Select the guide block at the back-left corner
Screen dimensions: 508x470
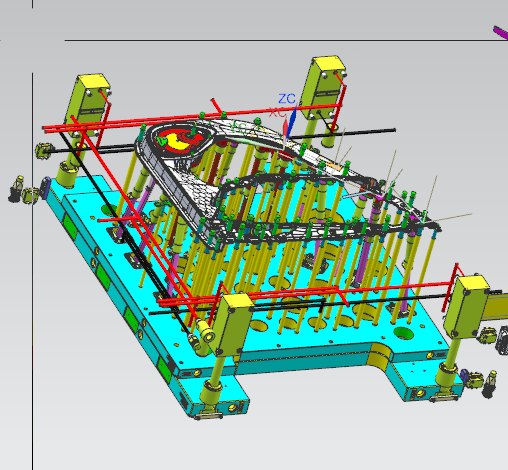point(88,105)
